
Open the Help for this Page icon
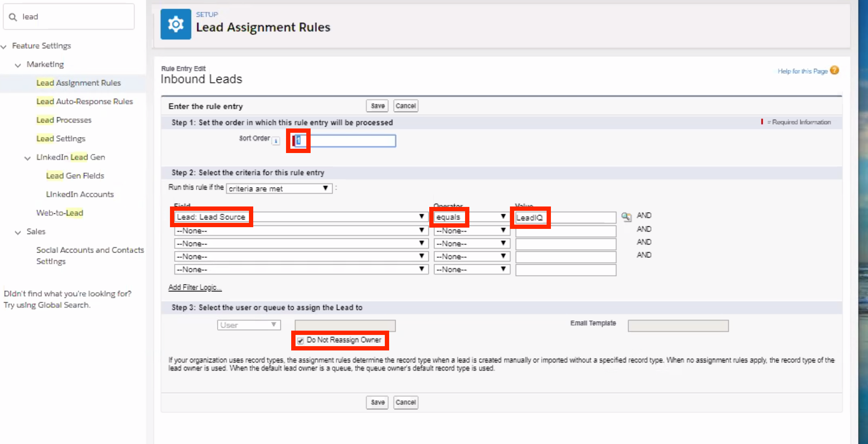[834, 70]
